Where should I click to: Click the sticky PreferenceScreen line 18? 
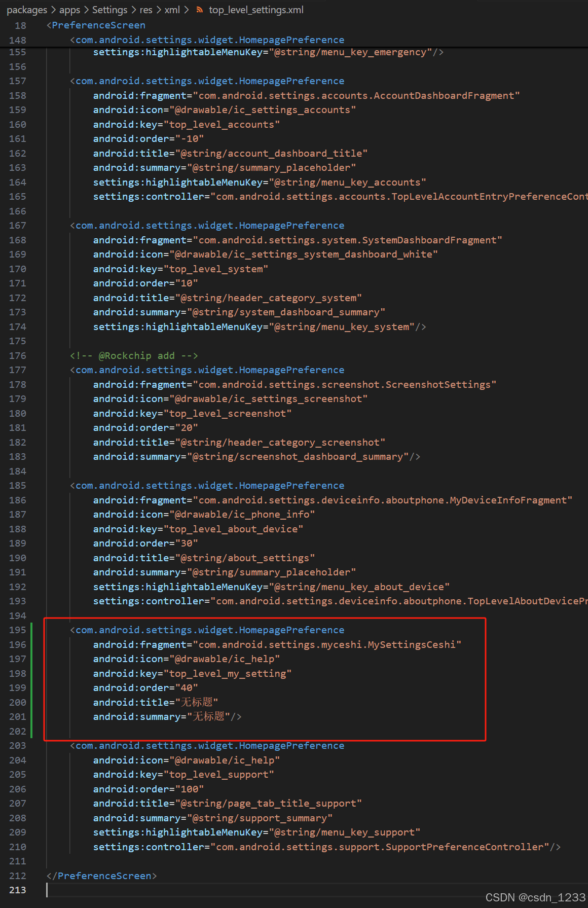(x=96, y=25)
